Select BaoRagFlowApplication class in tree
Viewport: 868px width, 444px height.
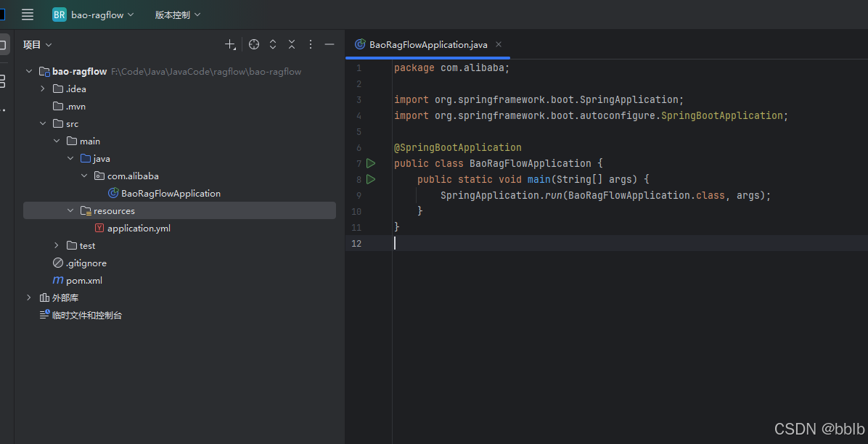(171, 193)
